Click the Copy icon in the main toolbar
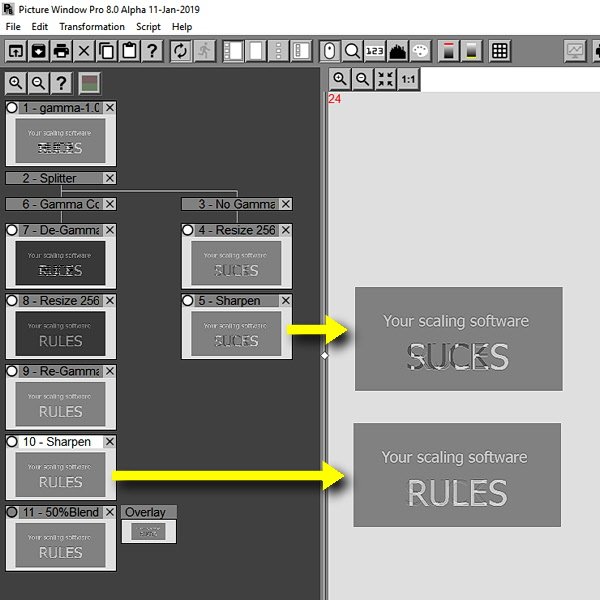Viewport: 600px width, 600px height. point(106,51)
